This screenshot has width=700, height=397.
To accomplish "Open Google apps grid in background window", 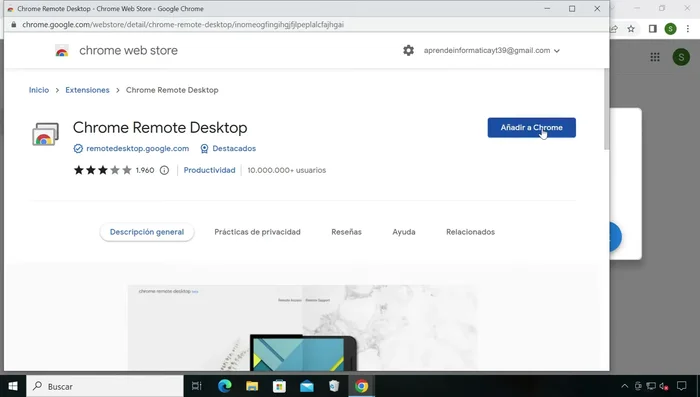I will click(x=655, y=57).
